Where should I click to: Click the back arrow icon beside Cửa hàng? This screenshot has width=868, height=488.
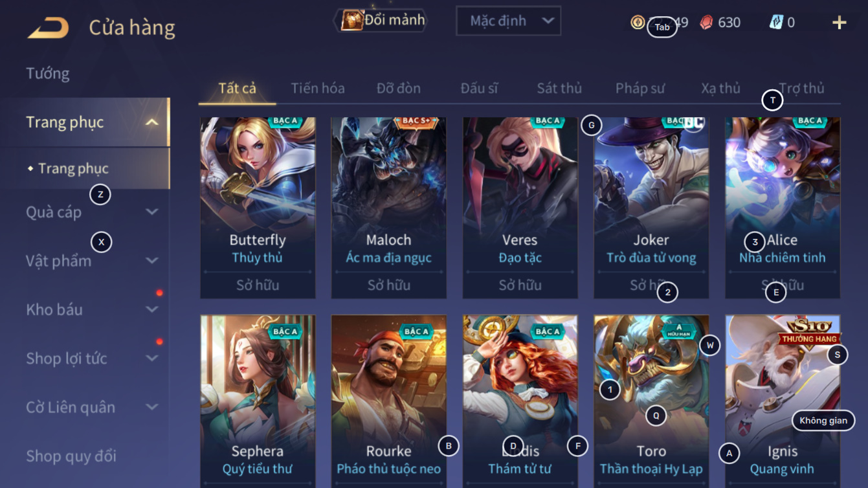(48, 28)
